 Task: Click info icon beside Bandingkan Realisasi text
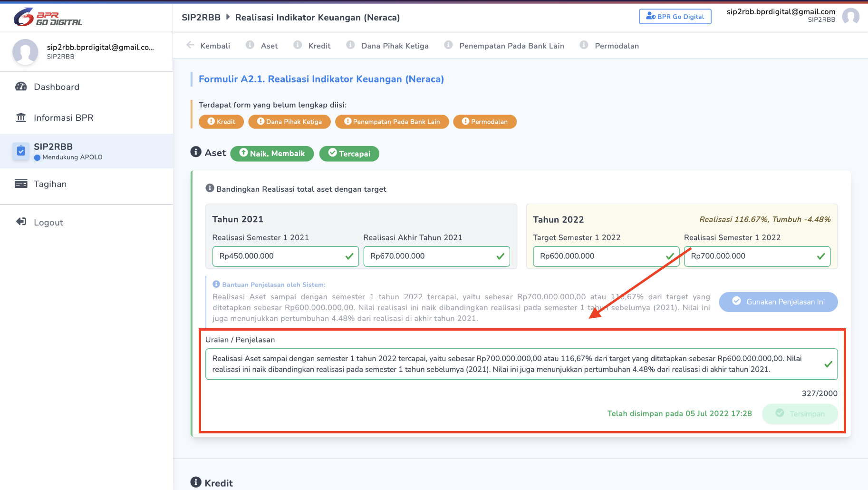[x=210, y=188]
